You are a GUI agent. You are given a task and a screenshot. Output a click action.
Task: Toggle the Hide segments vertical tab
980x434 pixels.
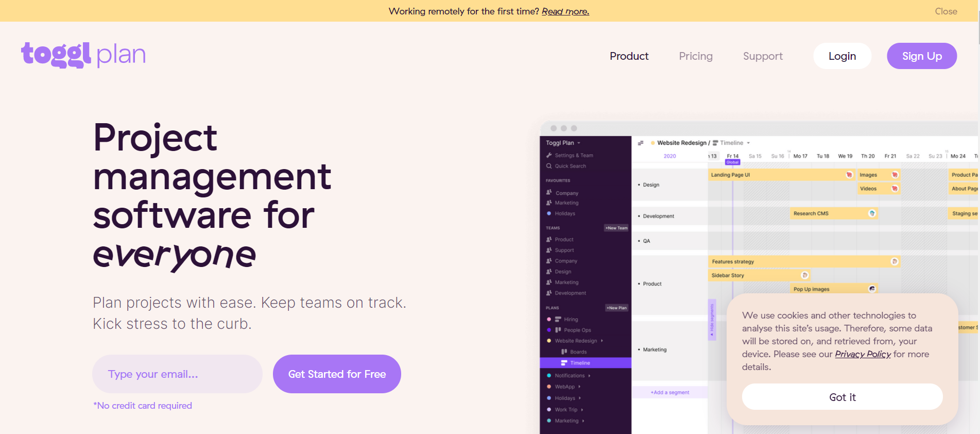pyautogui.click(x=712, y=320)
